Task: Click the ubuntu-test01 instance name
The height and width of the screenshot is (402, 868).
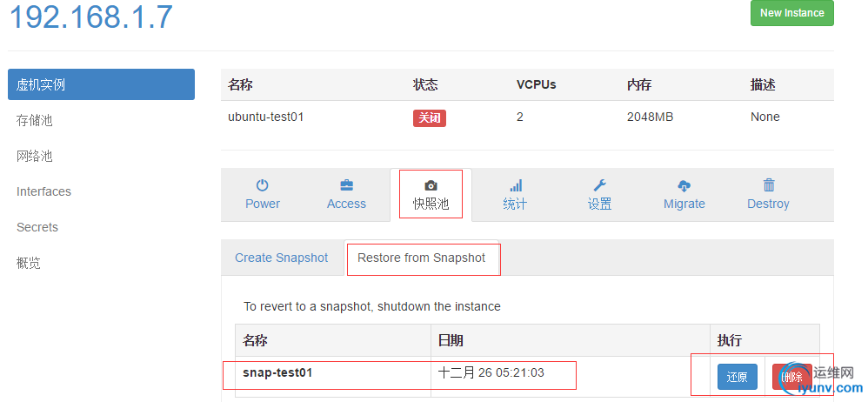Action: (x=266, y=117)
